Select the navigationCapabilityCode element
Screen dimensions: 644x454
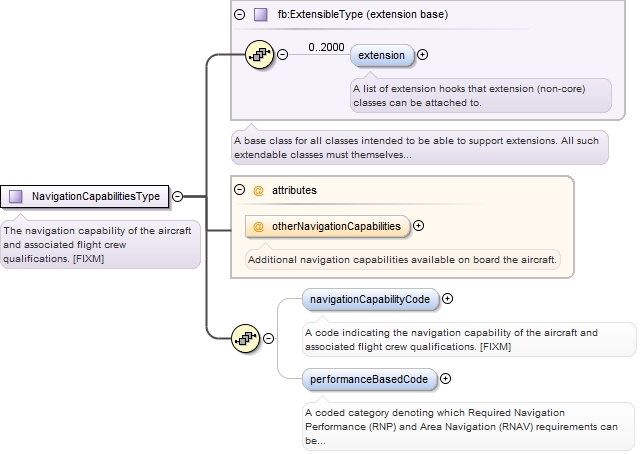click(370, 298)
